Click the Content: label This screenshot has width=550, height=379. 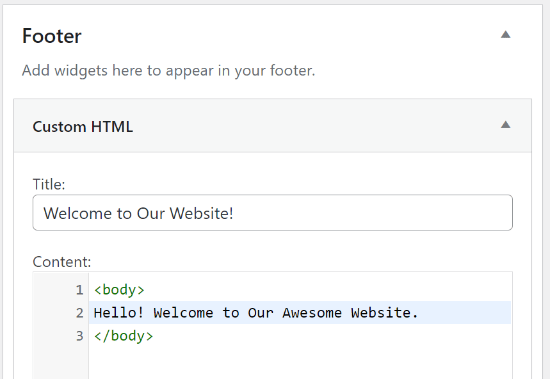point(62,262)
